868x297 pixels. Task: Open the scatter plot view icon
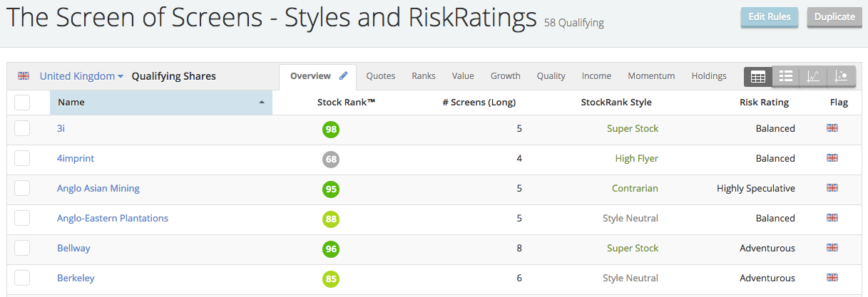pyautogui.click(x=840, y=76)
